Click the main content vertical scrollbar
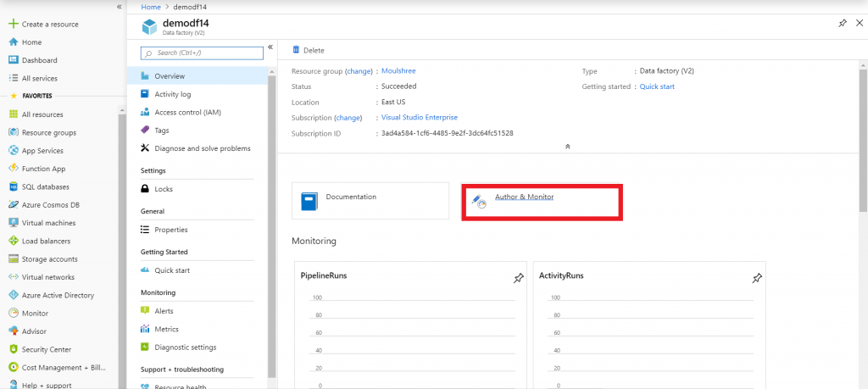The height and width of the screenshot is (389, 868). pyautogui.click(x=863, y=140)
